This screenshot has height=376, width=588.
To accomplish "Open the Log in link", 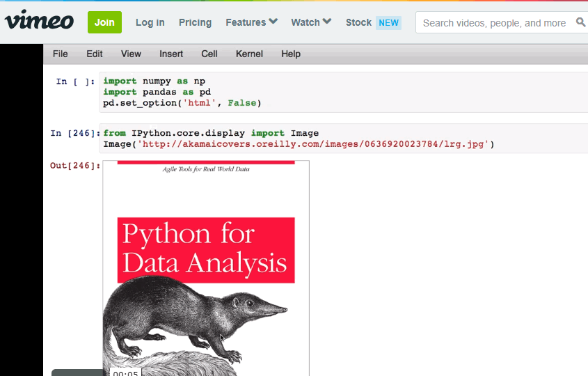I will [x=150, y=22].
